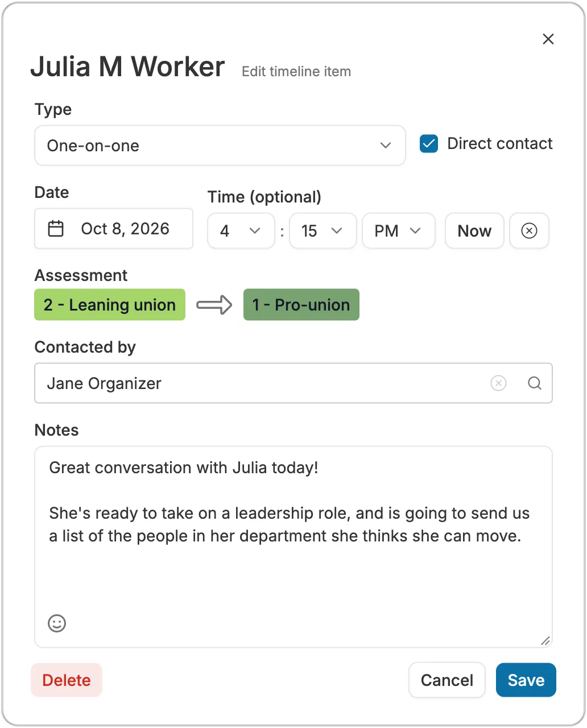
Task: Close the edit timeline item dialog
Action: 548,39
